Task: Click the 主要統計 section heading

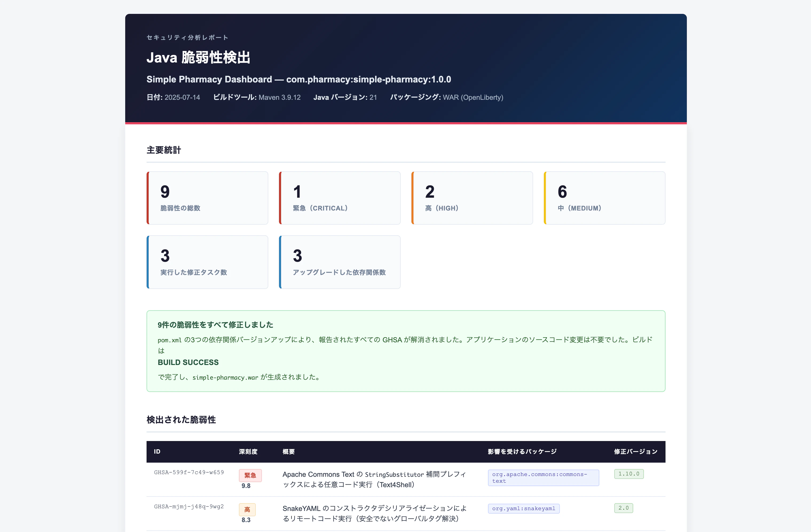Action: point(164,150)
